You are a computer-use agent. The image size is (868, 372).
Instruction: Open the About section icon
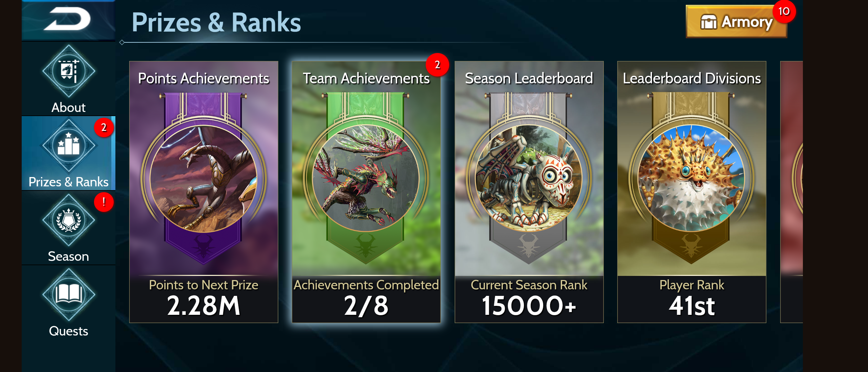pos(69,71)
